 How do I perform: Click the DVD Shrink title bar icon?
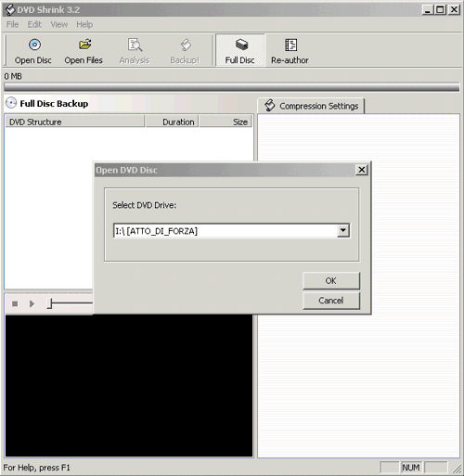coord(10,9)
